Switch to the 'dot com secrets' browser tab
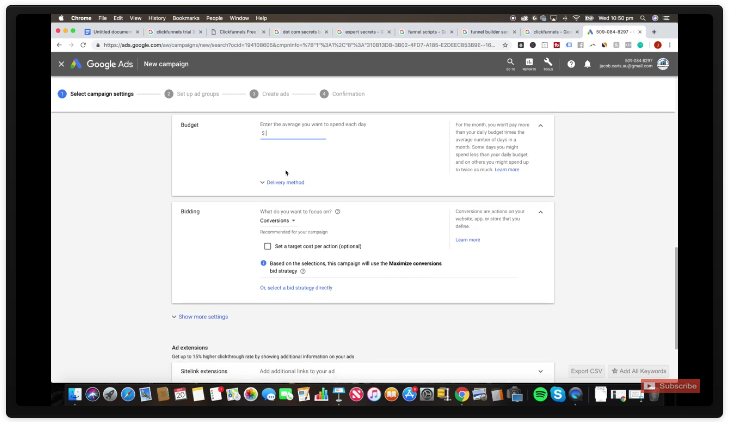729x422 pixels. pos(300,32)
